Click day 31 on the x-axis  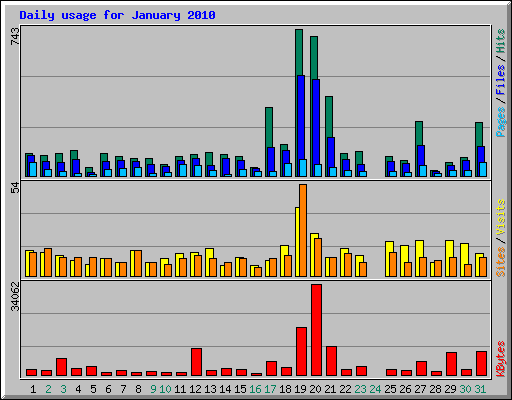[480, 389]
